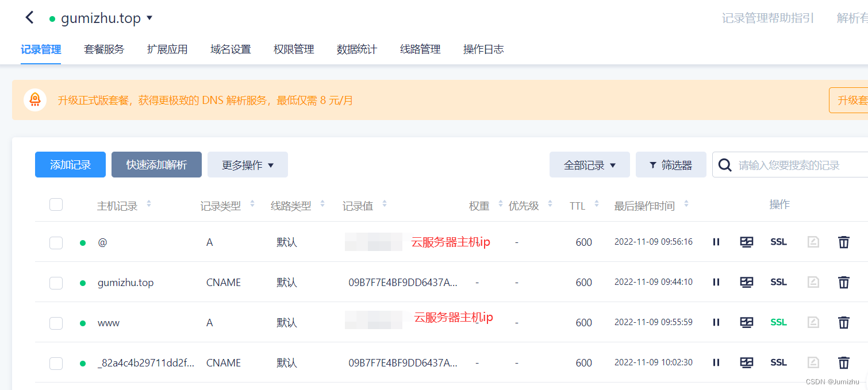
Task: Check the box for _82a4c4b29711dd2f record
Action: (x=56, y=363)
